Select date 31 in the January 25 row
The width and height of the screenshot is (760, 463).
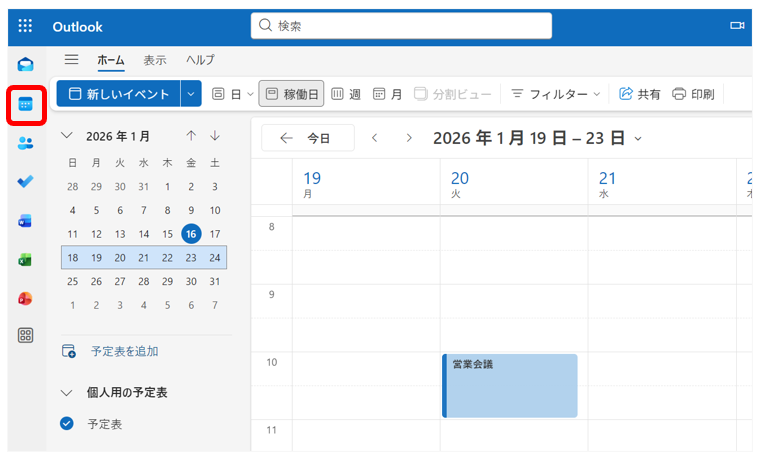point(215,281)
